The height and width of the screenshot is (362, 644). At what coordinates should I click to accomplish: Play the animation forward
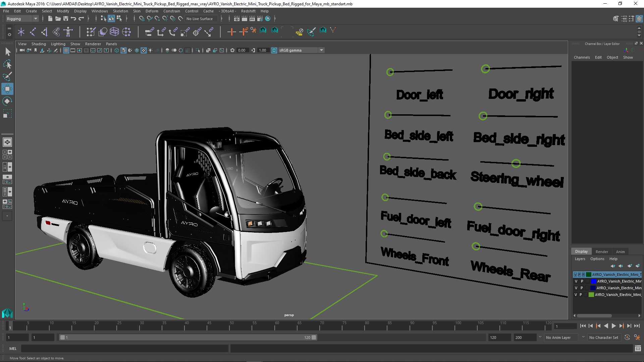[x=613, y=326]
